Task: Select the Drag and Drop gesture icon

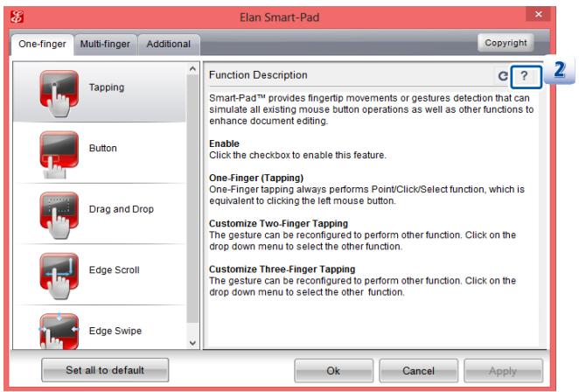Action: (x=59, y=215)
